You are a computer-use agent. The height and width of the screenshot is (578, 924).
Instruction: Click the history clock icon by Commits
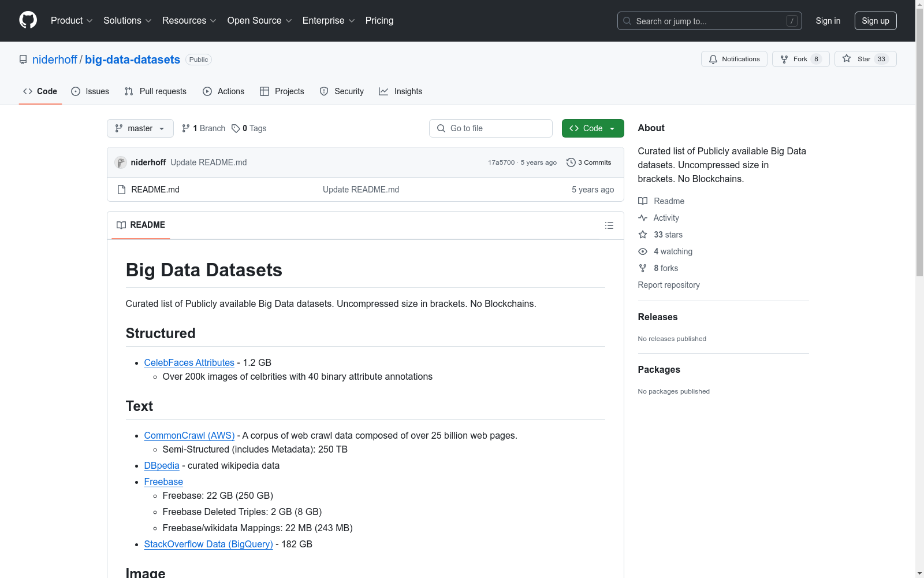pos(571,162)
